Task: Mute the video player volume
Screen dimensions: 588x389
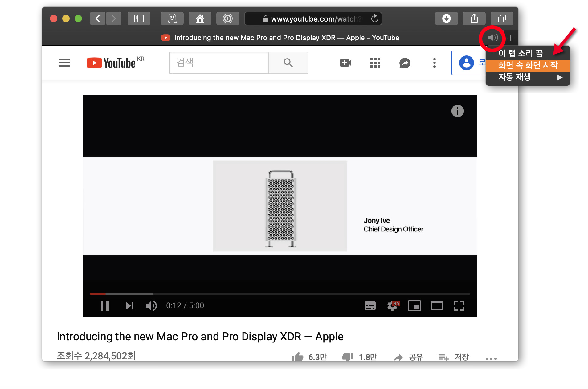Action: pyautogui.click(x=151, y=306)
